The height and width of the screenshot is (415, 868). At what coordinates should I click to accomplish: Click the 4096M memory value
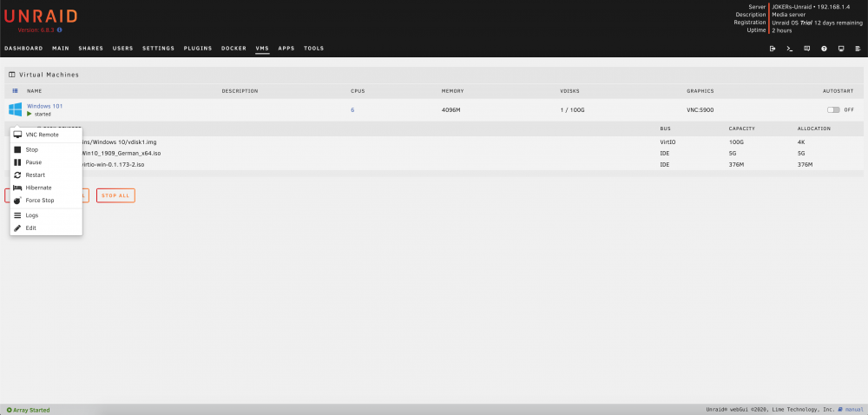451,110
